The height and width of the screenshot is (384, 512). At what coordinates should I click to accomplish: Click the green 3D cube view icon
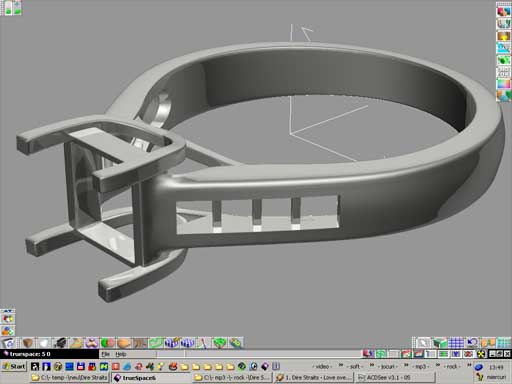point(440,343)
